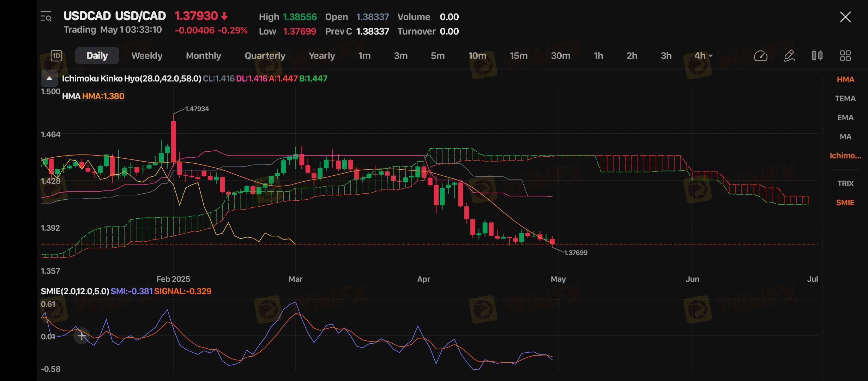Select the pencil drawing tool
Image resolution: width=868 pixels, height=381 pixels.
pos(789,56)
